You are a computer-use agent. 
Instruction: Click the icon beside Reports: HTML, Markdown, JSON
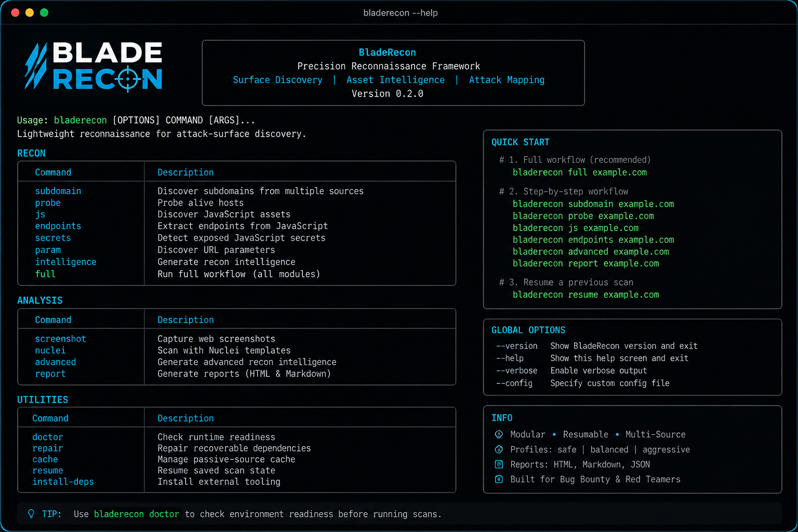click(x=499, y=464)
